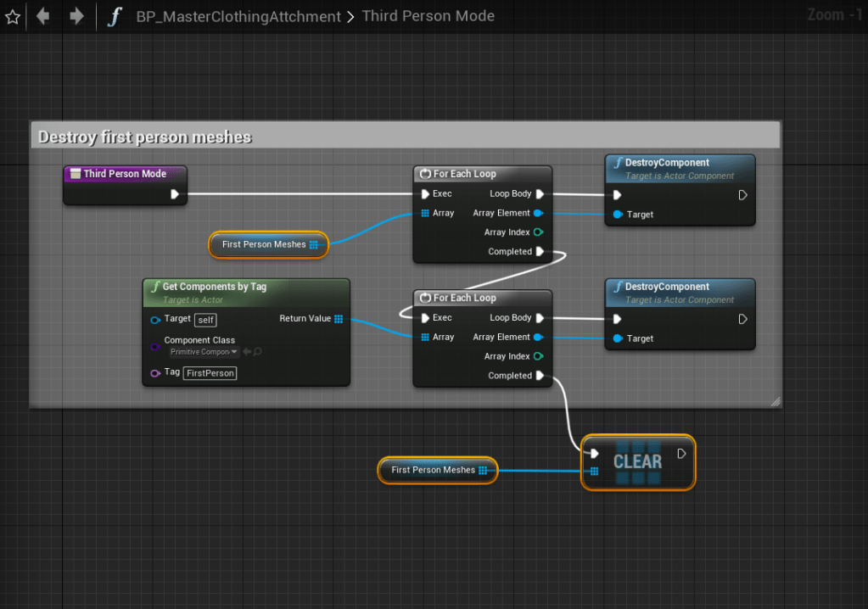The height and width of the screenshot is (609, 868).
Task: Navigate forward with the right arrow icon
Action: point(76,16)
